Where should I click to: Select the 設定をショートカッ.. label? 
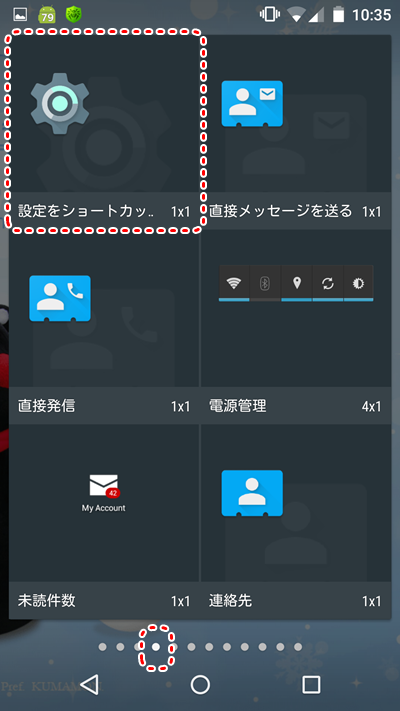(87, 211)
